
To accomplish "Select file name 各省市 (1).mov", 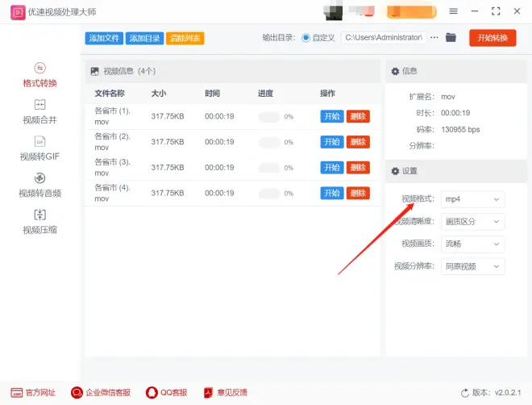I will (112, 116).
